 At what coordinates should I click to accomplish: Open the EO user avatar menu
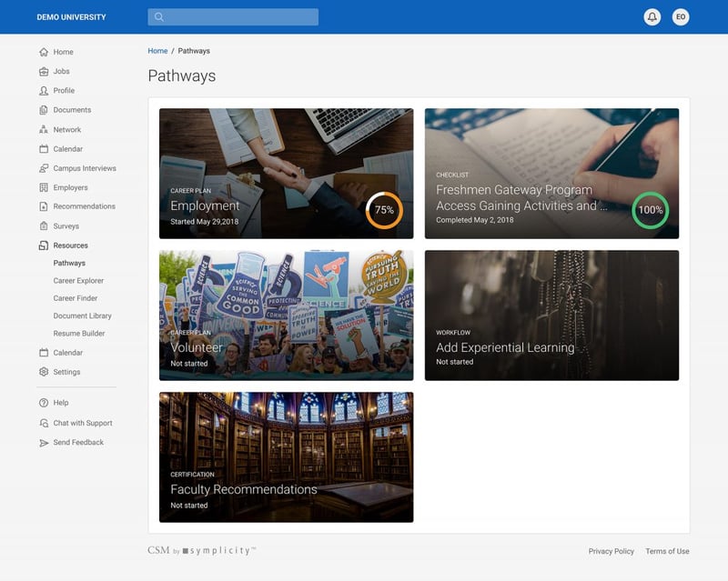pos(681,17)
